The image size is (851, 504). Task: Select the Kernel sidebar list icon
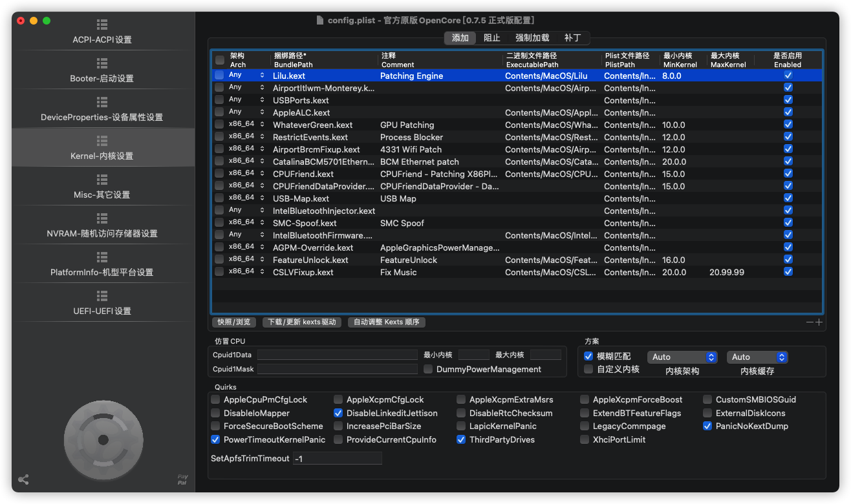102,141
